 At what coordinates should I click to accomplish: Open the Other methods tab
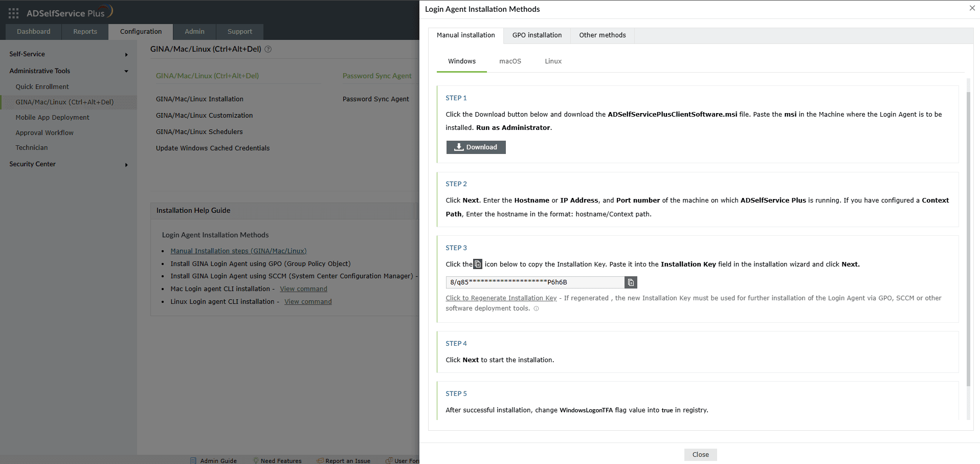(x=602, y=35)
